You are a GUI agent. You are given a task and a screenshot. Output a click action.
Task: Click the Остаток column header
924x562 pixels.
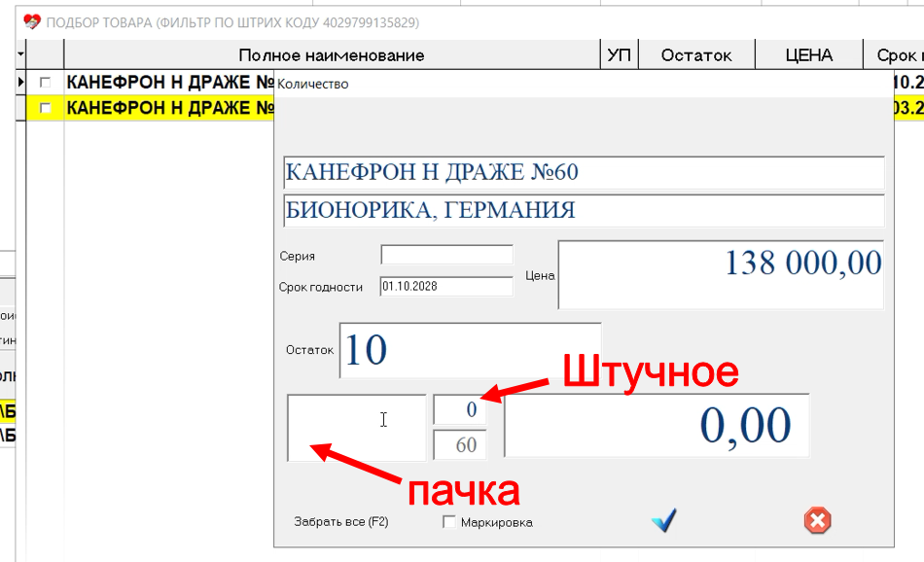(696, 55)
